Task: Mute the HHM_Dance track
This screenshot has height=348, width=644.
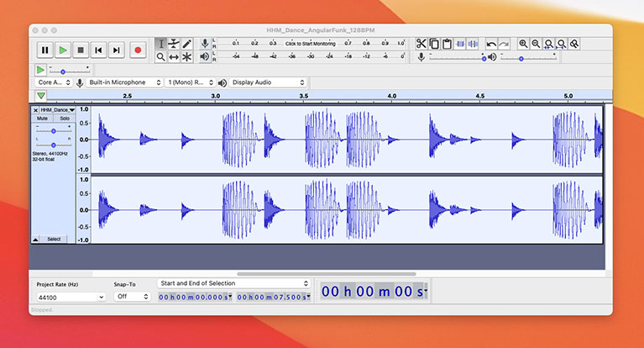Action: [x=42, y=119]
